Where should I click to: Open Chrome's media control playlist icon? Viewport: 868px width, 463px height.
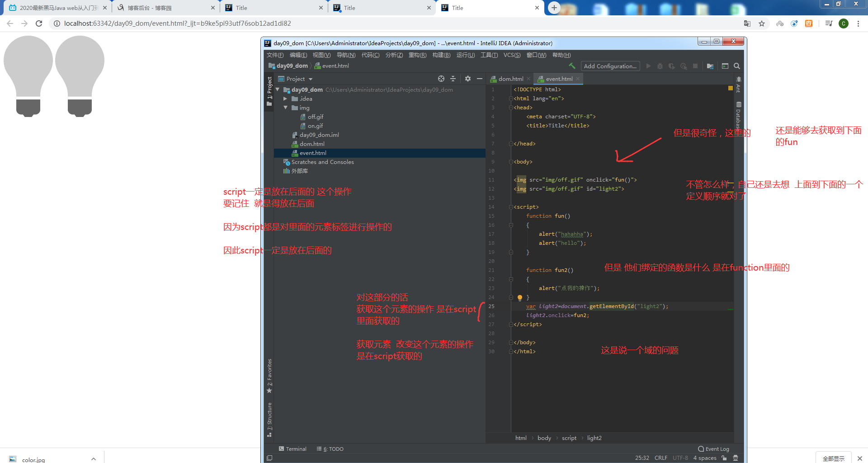coord(829,23)
